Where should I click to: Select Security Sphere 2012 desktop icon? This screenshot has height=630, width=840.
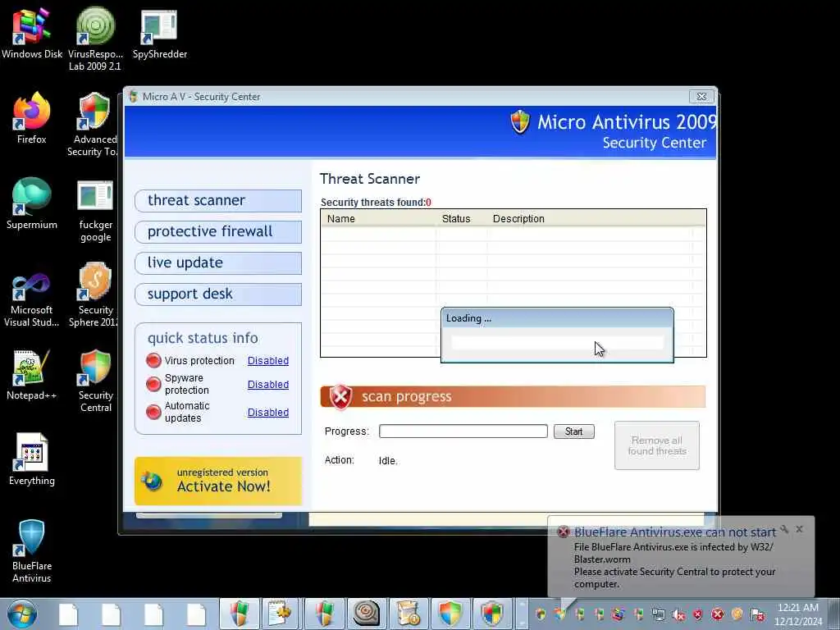pyautogui.click(x=94, y=294)
